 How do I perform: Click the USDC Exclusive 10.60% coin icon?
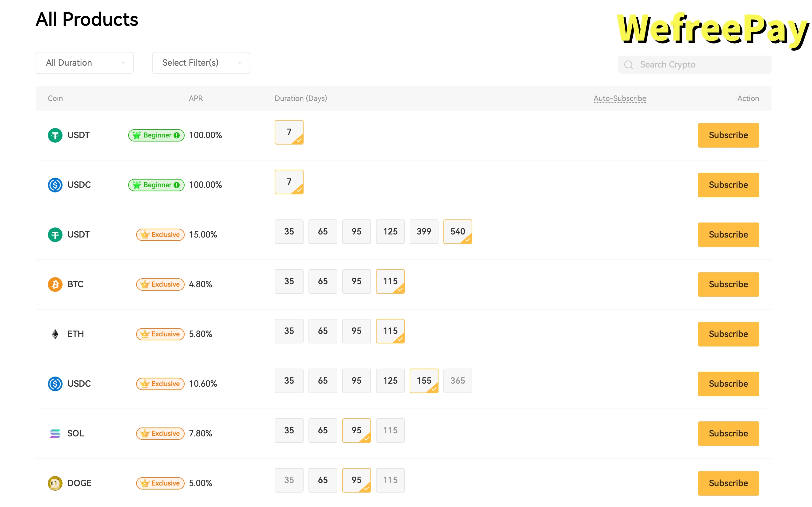(x=55, y=384)
